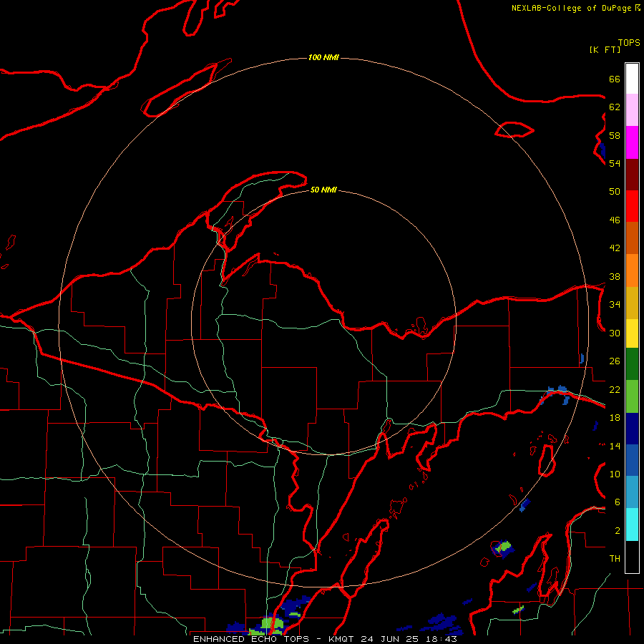Click the 18 value on the scale
The image size is (644, 644).
(x=615, y=418)
